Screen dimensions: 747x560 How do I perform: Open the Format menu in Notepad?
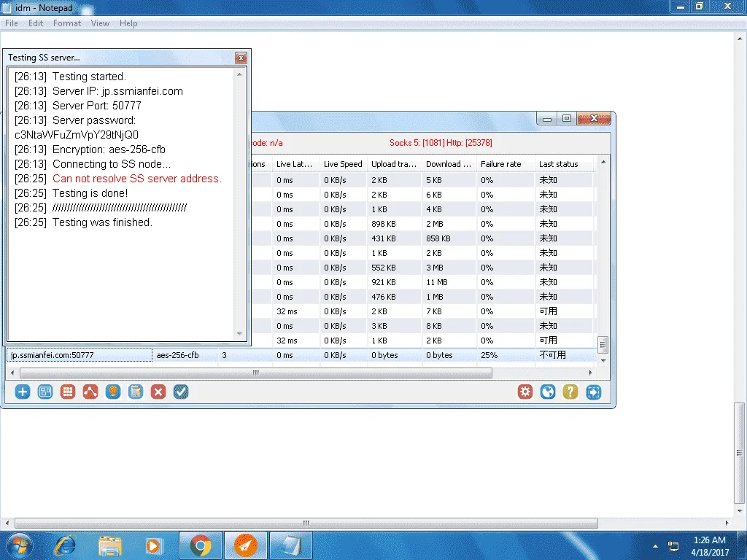(x=66, y=23)
